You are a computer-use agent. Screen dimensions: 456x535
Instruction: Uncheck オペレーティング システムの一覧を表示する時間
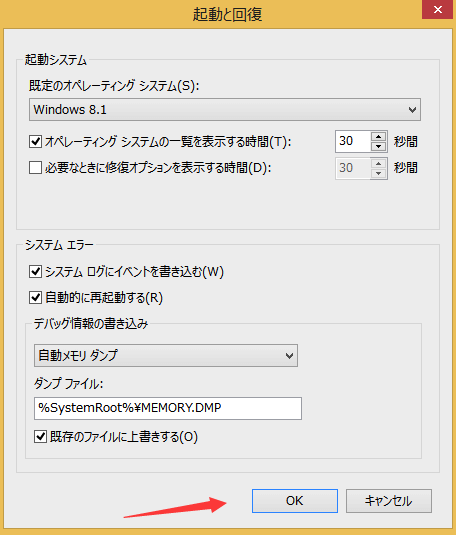click(x=35, y=141)
